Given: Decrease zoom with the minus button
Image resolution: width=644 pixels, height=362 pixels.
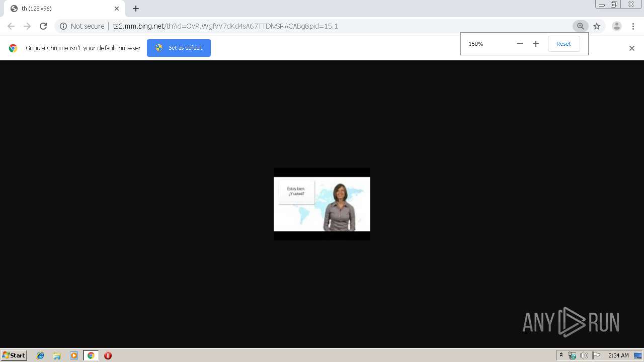Looking at the screenshot, I should tap(520, 44).
